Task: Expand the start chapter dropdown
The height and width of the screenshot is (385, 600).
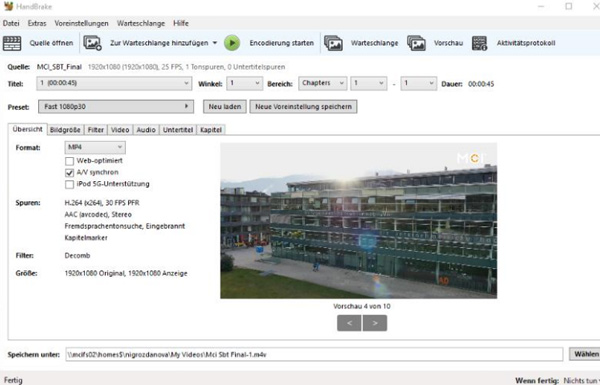Action: click(368, 83)
